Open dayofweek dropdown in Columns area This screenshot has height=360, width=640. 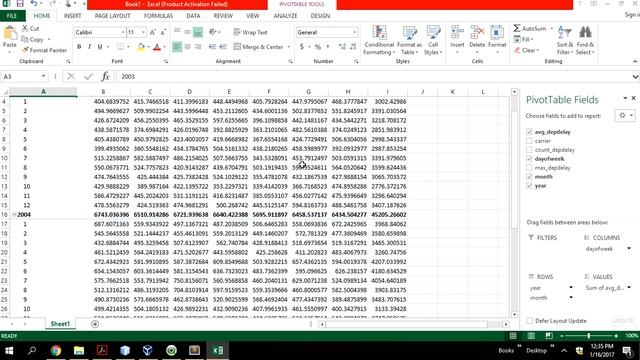click(629, 249)
